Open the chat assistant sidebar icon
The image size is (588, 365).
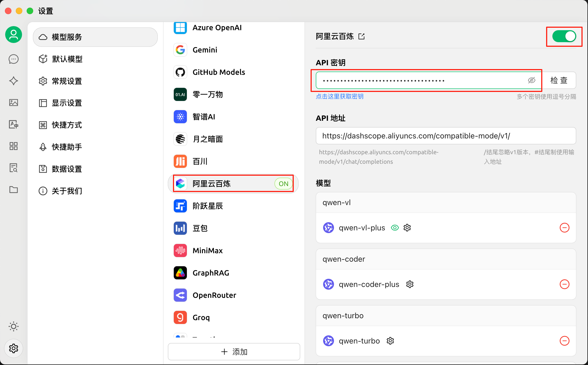pos(14,59)
